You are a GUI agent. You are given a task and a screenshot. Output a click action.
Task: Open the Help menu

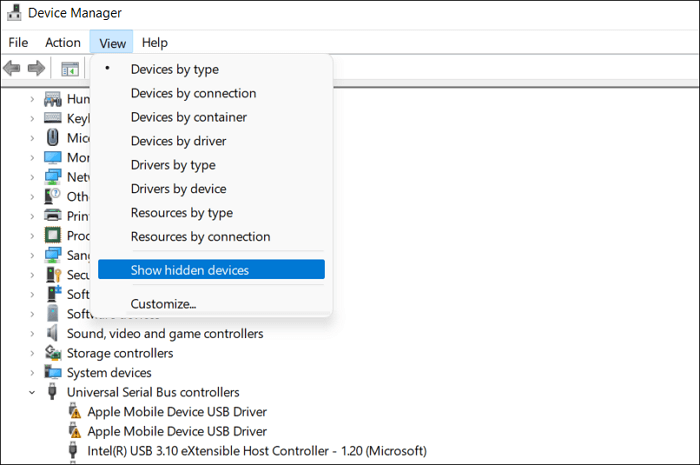point(154,42)
